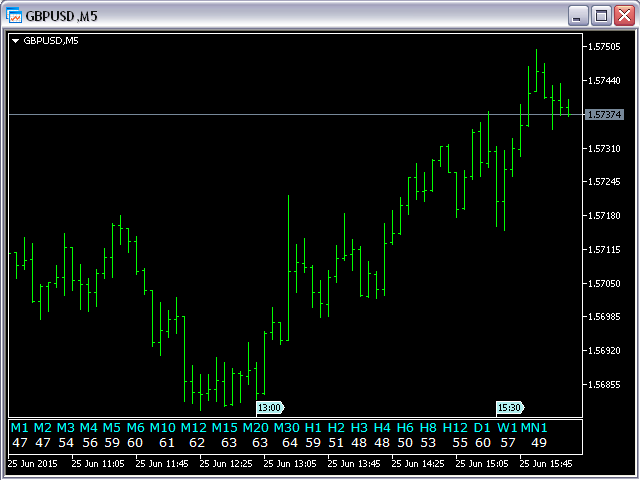Select the H4 timeframe label
Image resolution: width=640 pixels, height=480 pixels.
(382, 428)
